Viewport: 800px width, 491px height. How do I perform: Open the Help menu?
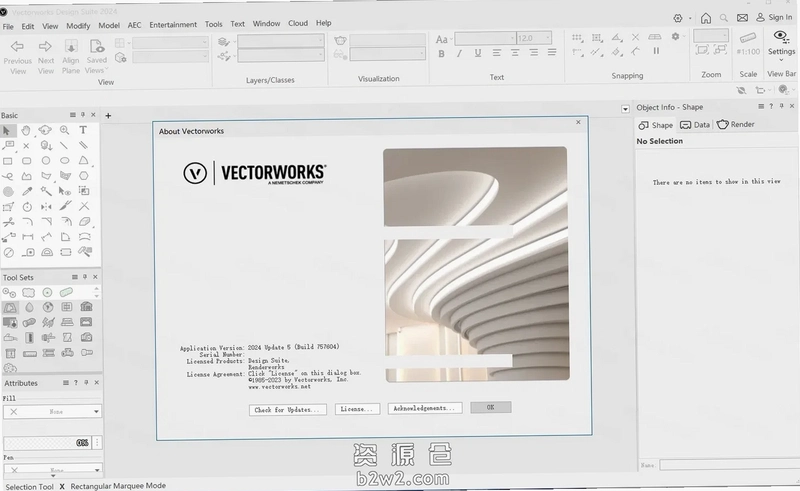[x=323, y=23]
